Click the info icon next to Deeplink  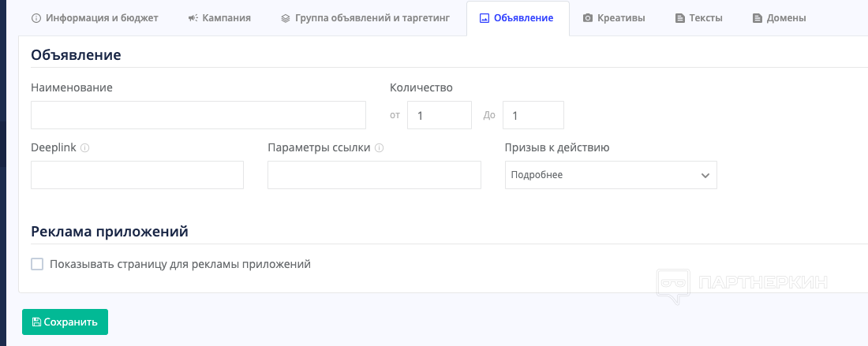[84, 147]
